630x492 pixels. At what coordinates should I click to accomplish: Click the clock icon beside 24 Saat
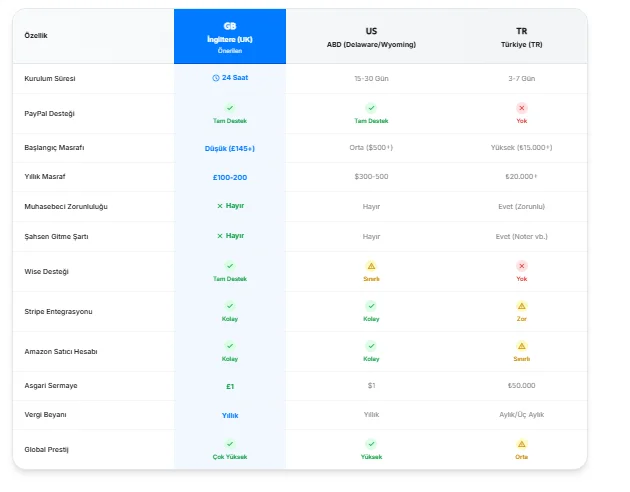point(216,78)
